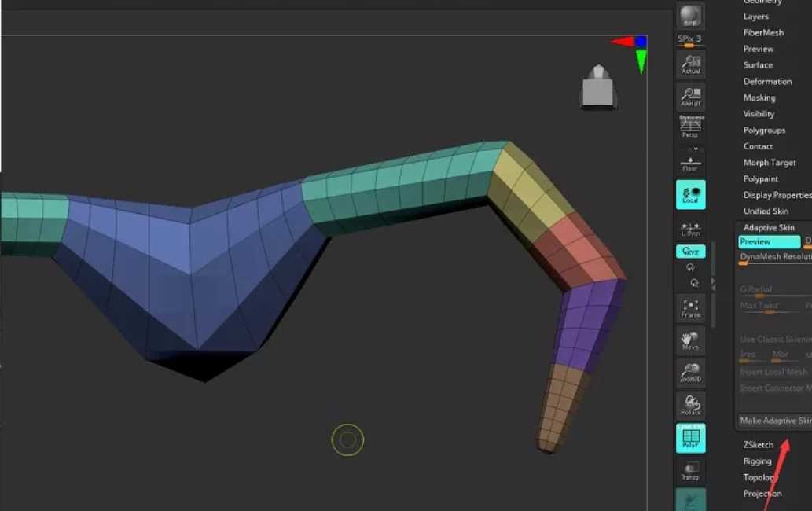Adjust the SPix 3 slider
The height and width of the screenshot is (511, 812).
tap(690, 40)
